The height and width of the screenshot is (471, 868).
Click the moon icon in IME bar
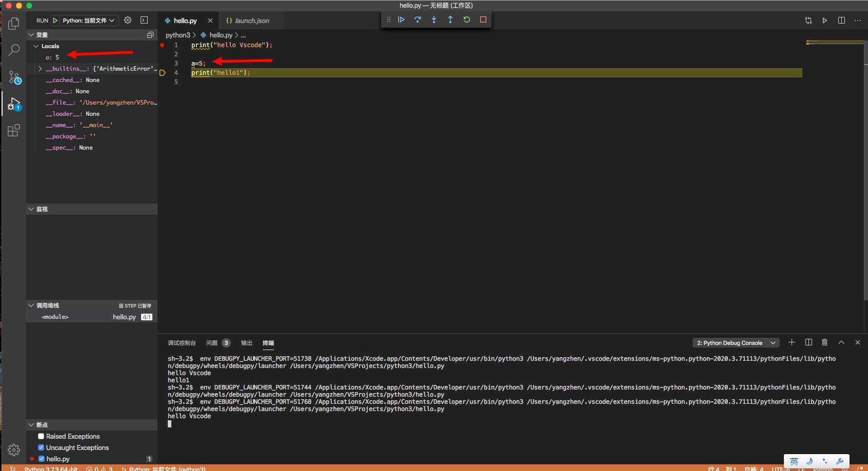click(x=810, y=461)
